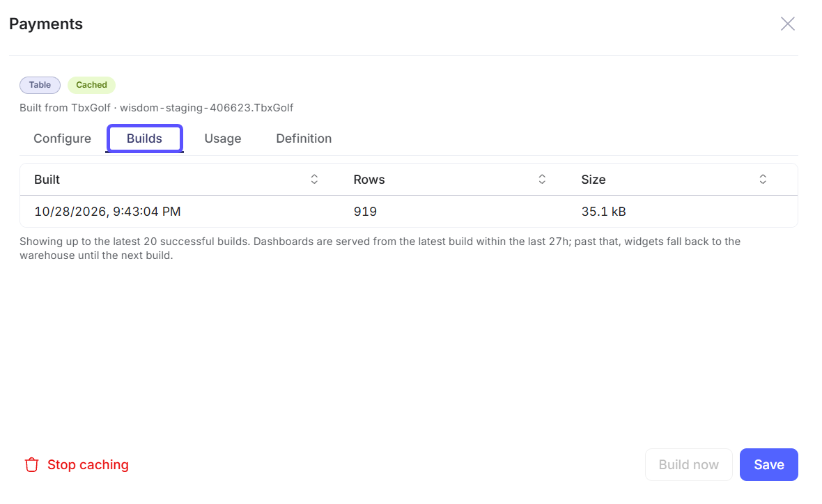Image resolution: width=822 pixels, height=504 pixels.
Task: Sort builds by the Rows column arrows
Action: [x=542, y=179]
